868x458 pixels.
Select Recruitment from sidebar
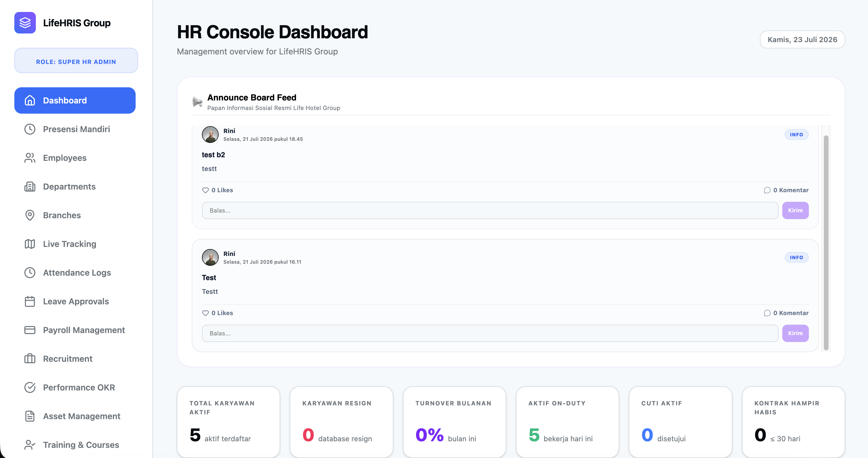tap(75, 358)
